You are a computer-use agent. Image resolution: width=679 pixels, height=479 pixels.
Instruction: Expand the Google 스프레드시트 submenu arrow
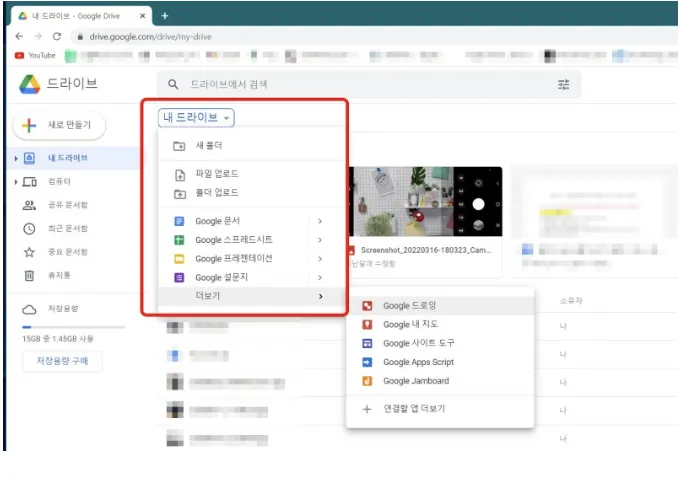(320, 240)
